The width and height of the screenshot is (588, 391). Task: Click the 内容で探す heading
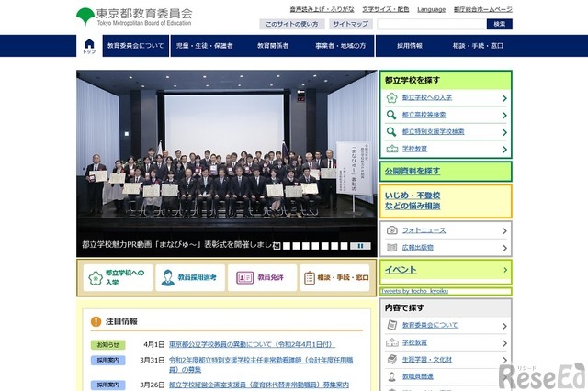coord(404,307)
